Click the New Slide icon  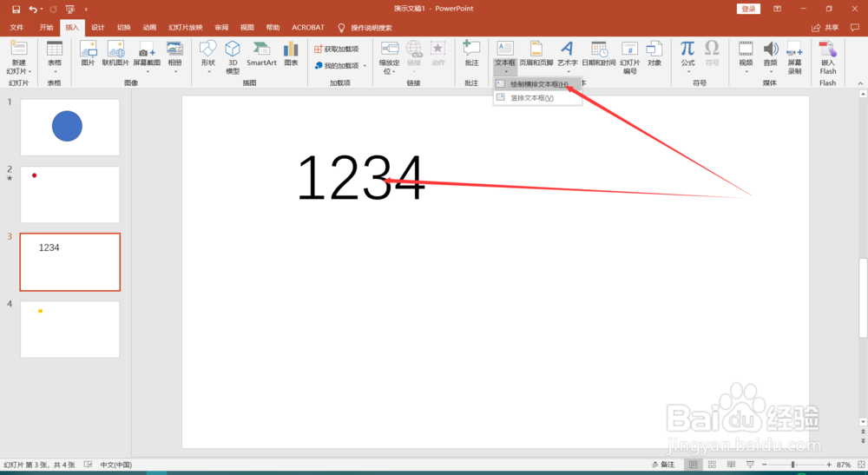point(19,49)
